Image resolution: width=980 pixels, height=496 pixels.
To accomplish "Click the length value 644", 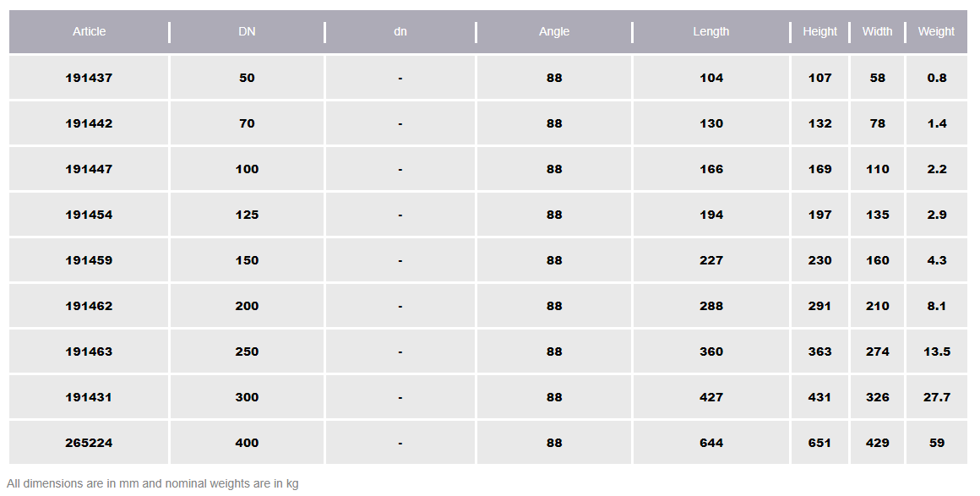I will point(711,443).
